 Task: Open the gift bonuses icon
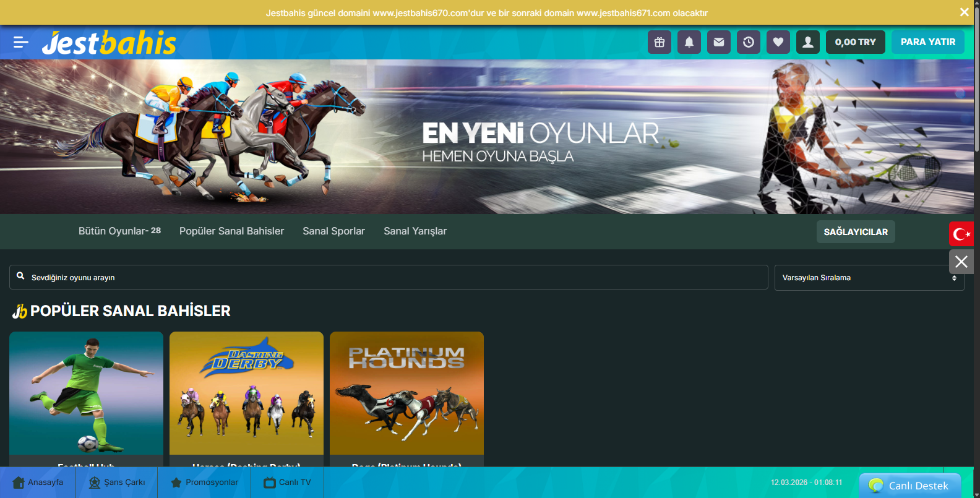click(660, 42)
